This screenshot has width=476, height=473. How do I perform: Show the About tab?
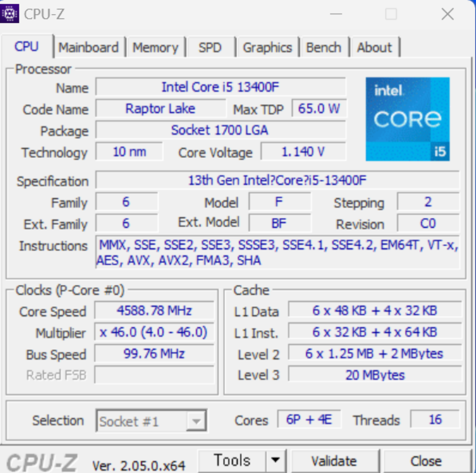click(x=374, y=47)
